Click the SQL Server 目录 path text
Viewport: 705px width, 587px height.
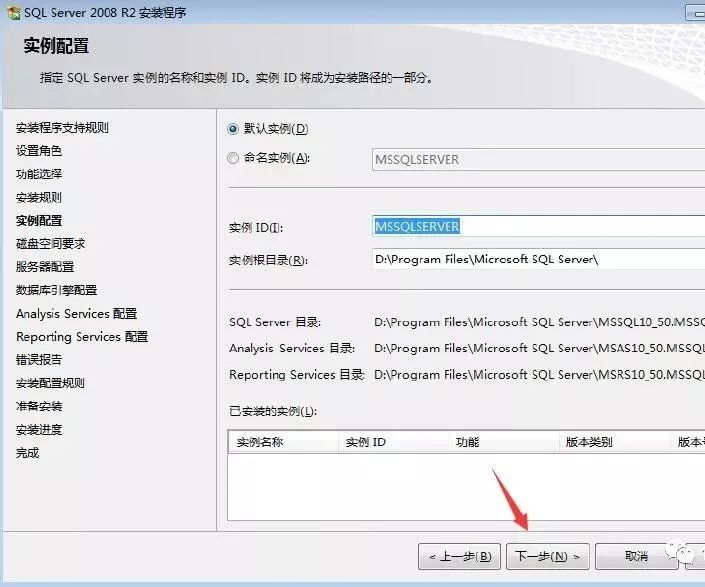pos(539,322)
